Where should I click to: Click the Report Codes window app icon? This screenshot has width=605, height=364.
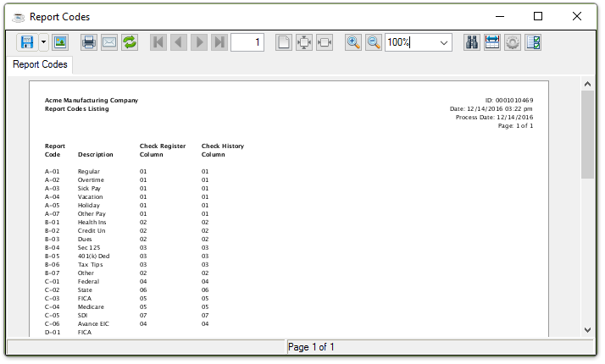[x=18, y=17]
